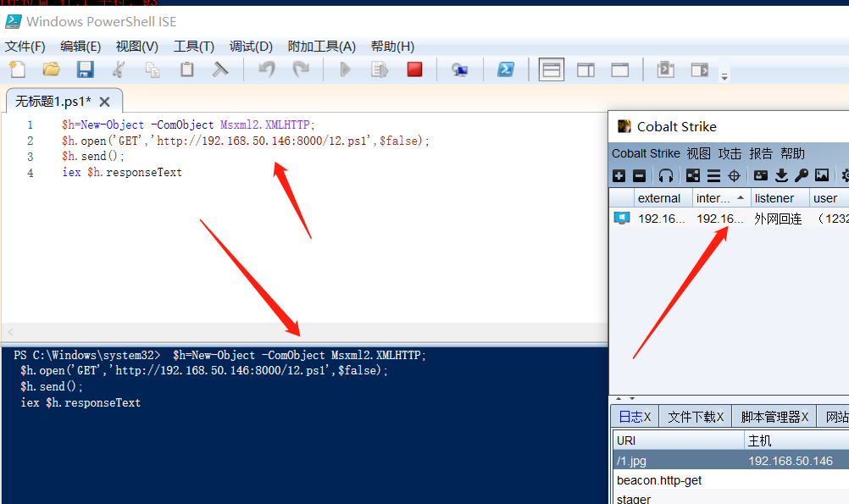Switch to target table crosshair icon

[x=735, y=175]
